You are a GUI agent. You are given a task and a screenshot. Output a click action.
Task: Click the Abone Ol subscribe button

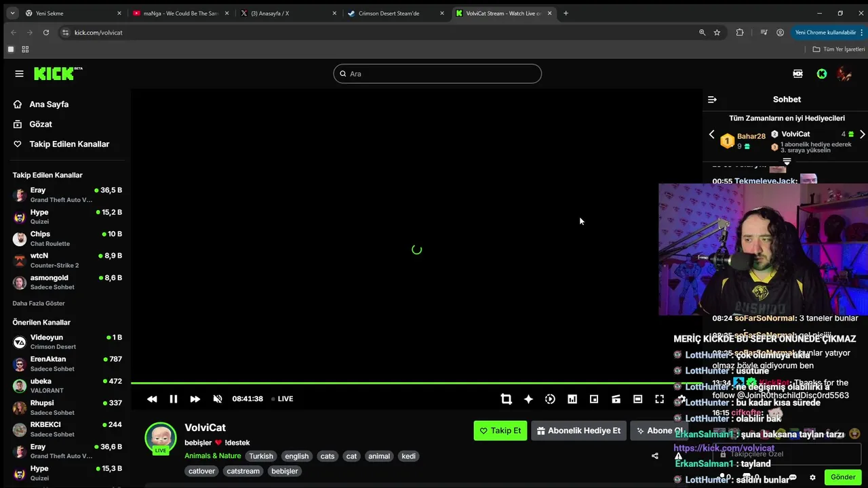(x=658, y=430)
